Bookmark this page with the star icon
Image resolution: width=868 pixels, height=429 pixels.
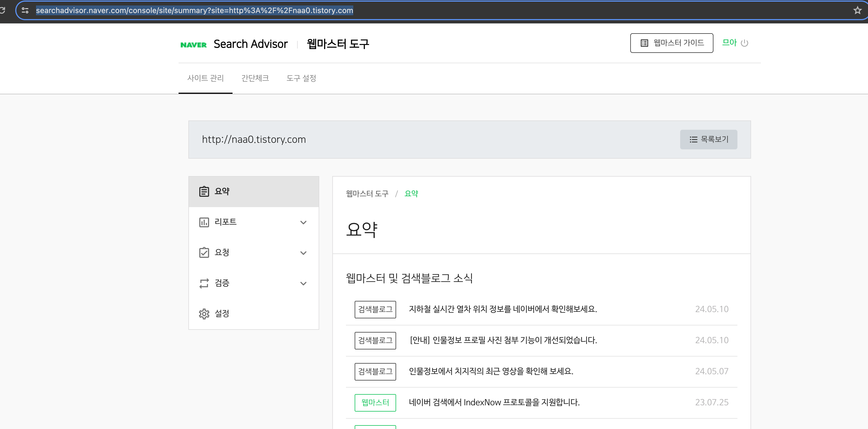[858, 10]
